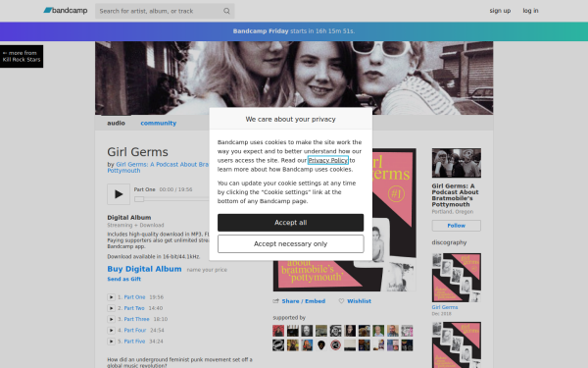This screenshot has width=588, height=368.
Task: Select the 'Portland, Oregon' location text
Action: point(453,212)
